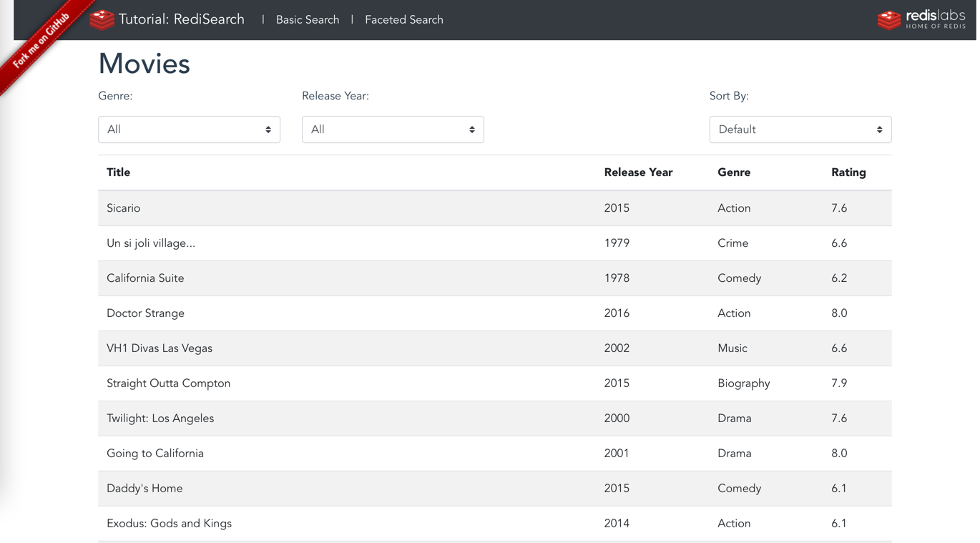Select the Straight Outta Compton title

[169, 383]
